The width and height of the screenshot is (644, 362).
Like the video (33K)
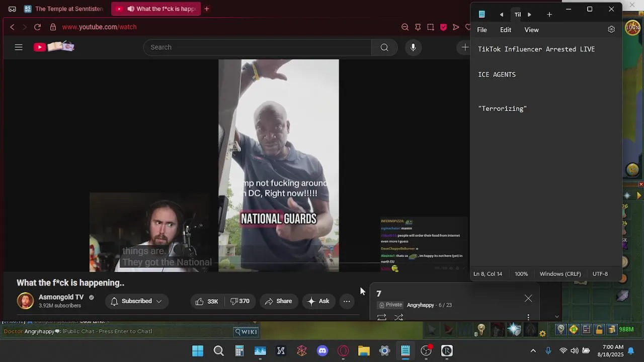pyautogui.click(x=207, y=301)
